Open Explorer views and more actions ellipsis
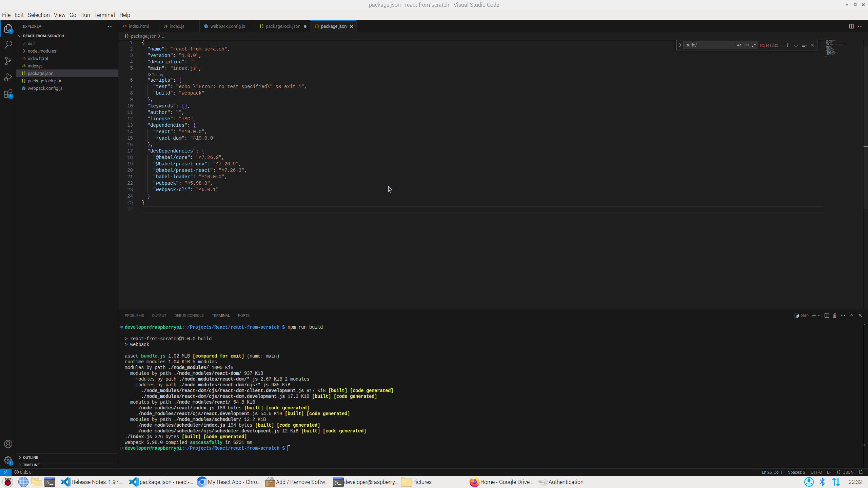Image resolution: width=868 pixels, height=488 pixels. coord(110,26)
